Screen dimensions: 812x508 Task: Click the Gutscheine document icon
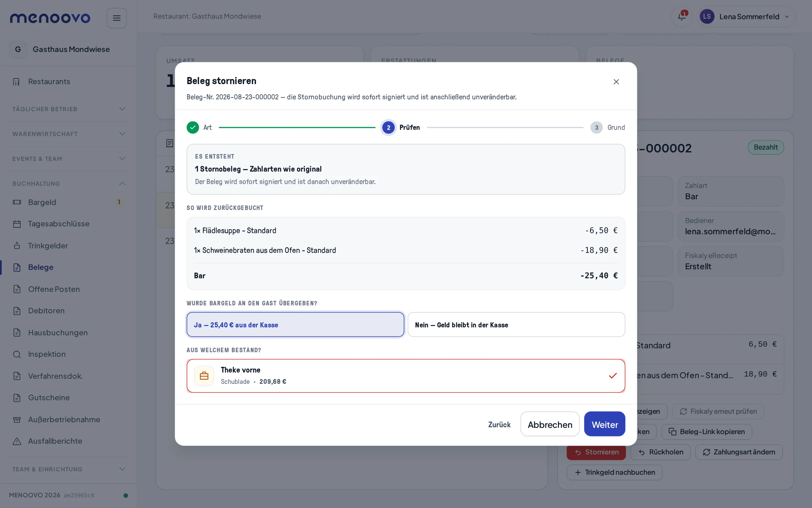(x=17, y=398)
